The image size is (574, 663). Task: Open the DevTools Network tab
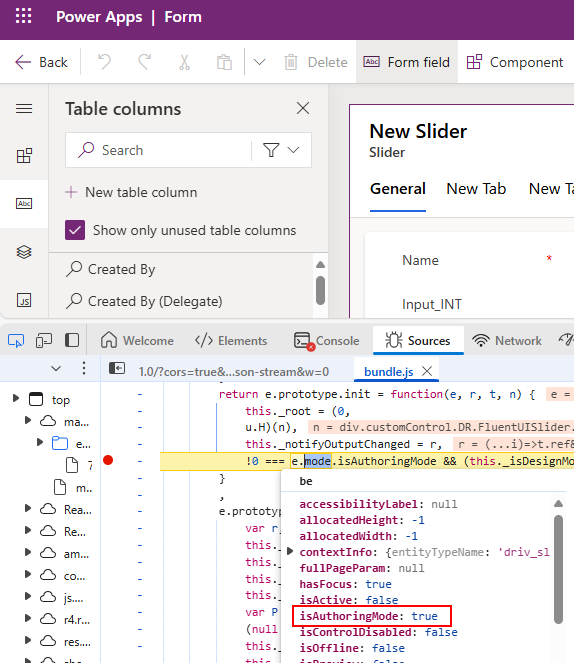[507, 340]
